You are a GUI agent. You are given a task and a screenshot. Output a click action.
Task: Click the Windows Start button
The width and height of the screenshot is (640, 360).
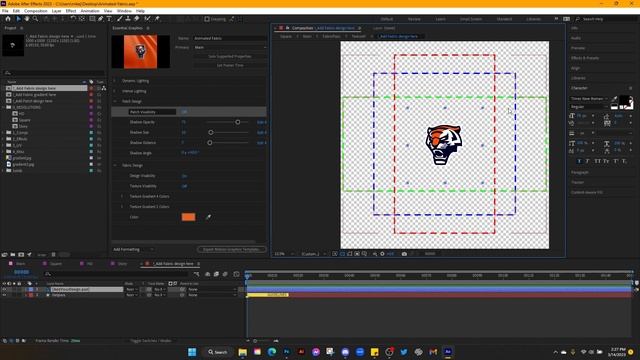coord(192,352)
